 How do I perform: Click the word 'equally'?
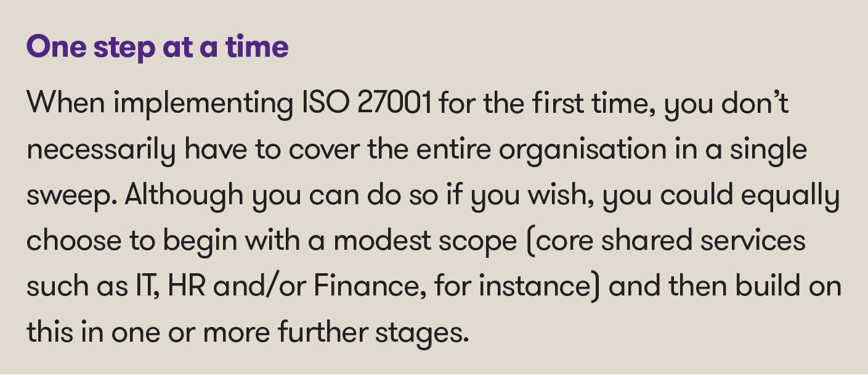click(790, 197)
